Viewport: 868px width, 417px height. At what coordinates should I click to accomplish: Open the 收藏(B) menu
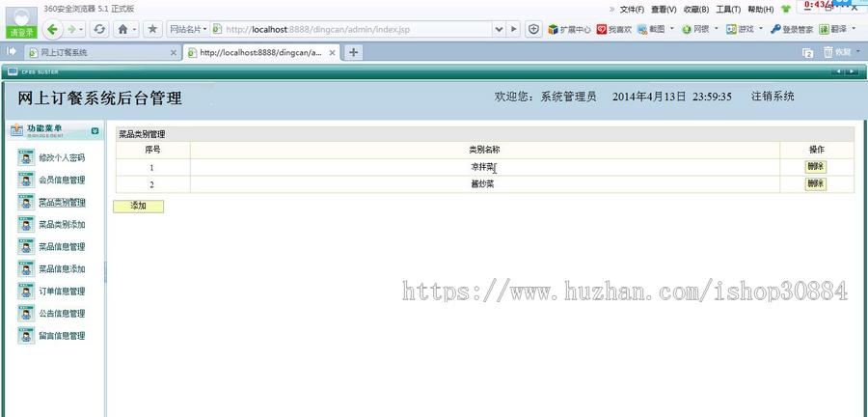click(x=696, y=10)
